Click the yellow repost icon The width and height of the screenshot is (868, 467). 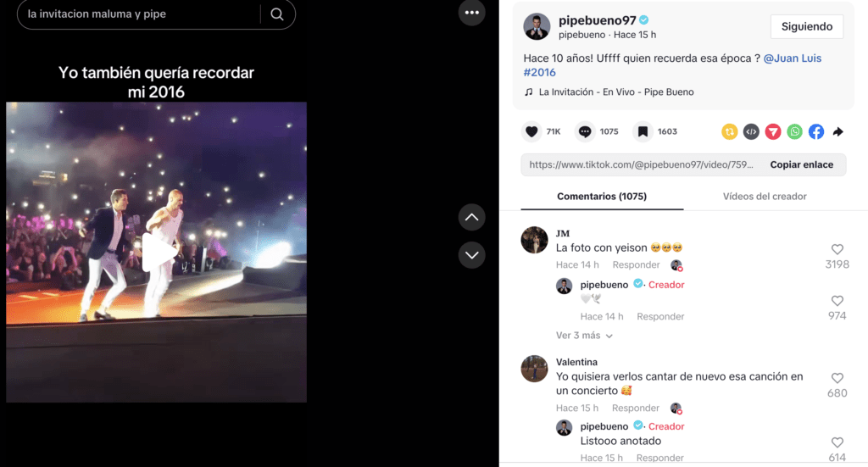pyautogui.click(x=729, y=131)
